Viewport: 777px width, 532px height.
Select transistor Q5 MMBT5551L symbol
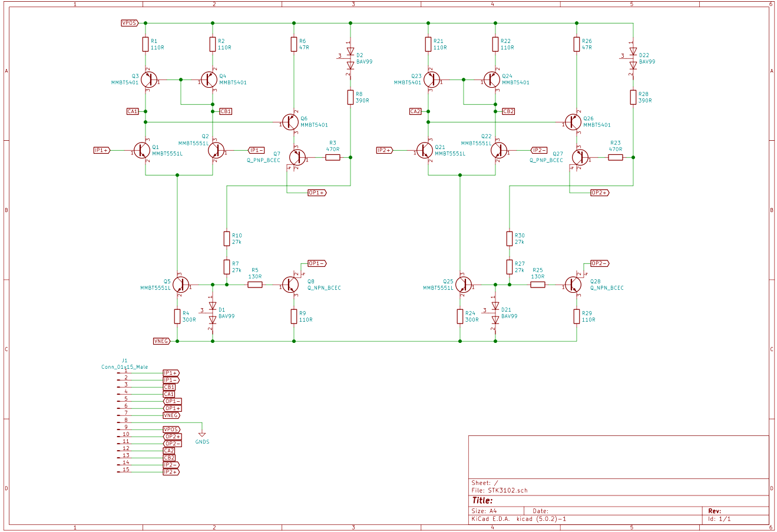pyautogui.click(x=181, y=285)
